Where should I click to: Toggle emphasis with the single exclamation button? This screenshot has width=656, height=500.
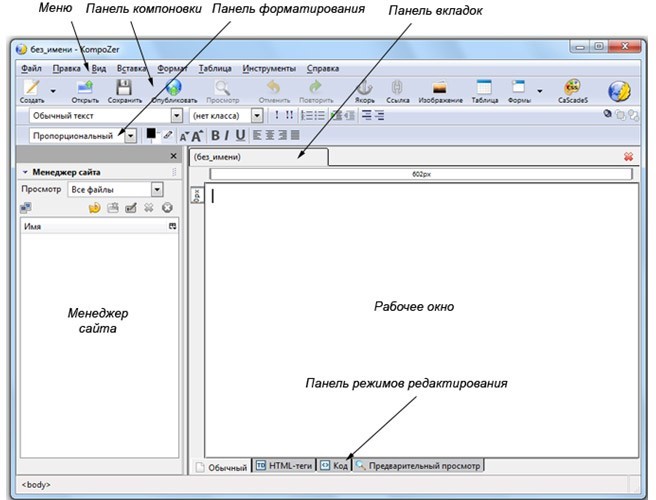[x=277, y=115]
